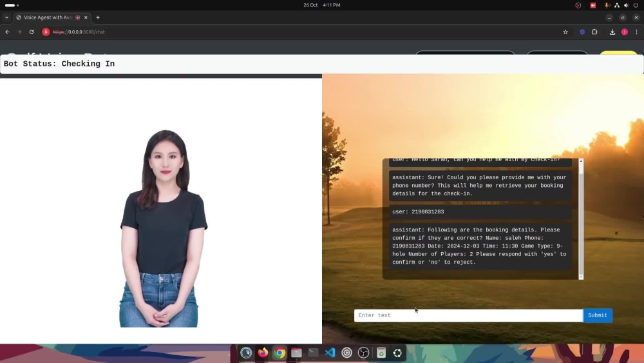Open the Chrome profile avatar

[x=624, y=32]
